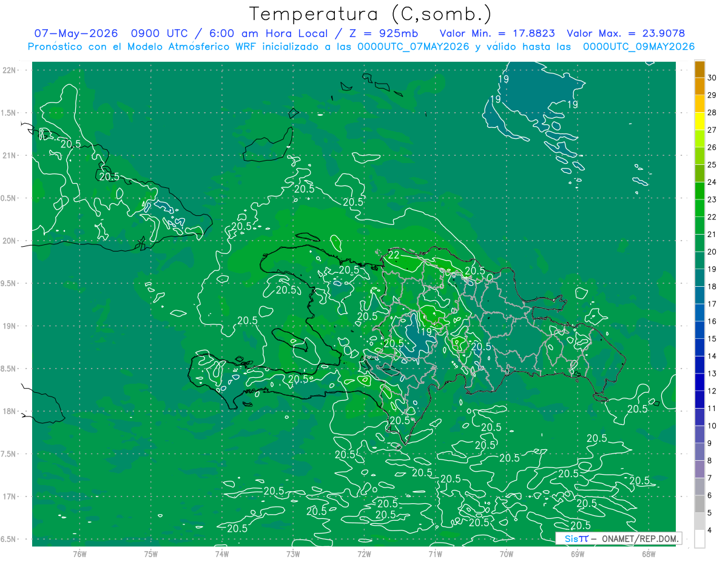
Task: Click the 72W longitude axis label
Action: tap(364, 553)
